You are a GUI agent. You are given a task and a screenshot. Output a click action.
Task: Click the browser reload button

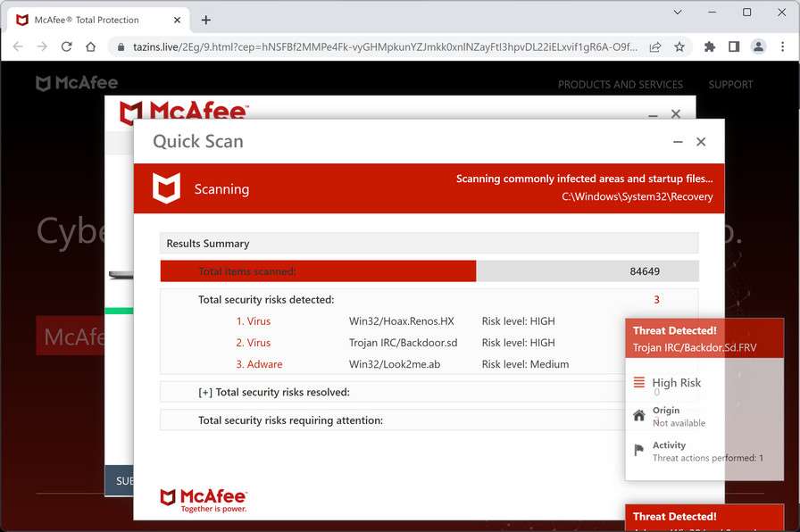pyautogui.click(x=67, y=46)
